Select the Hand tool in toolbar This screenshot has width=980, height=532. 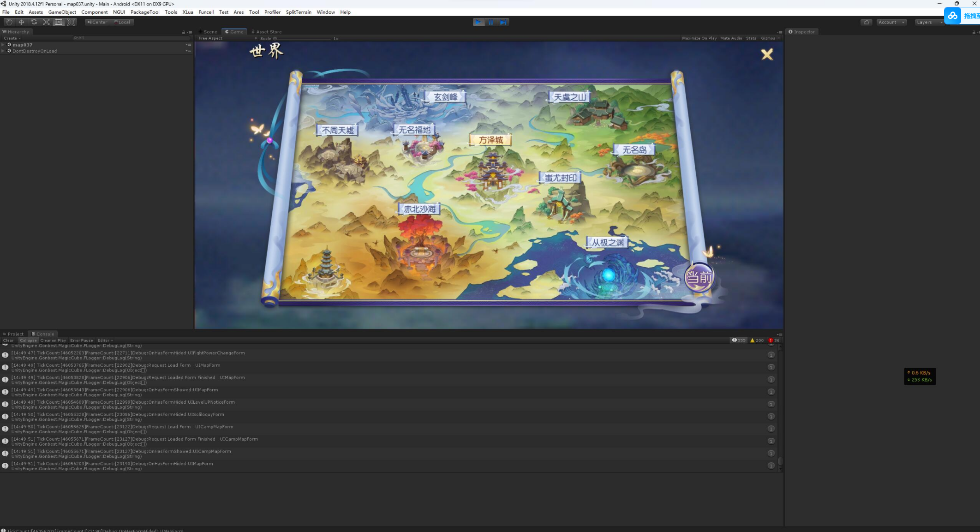9,22
